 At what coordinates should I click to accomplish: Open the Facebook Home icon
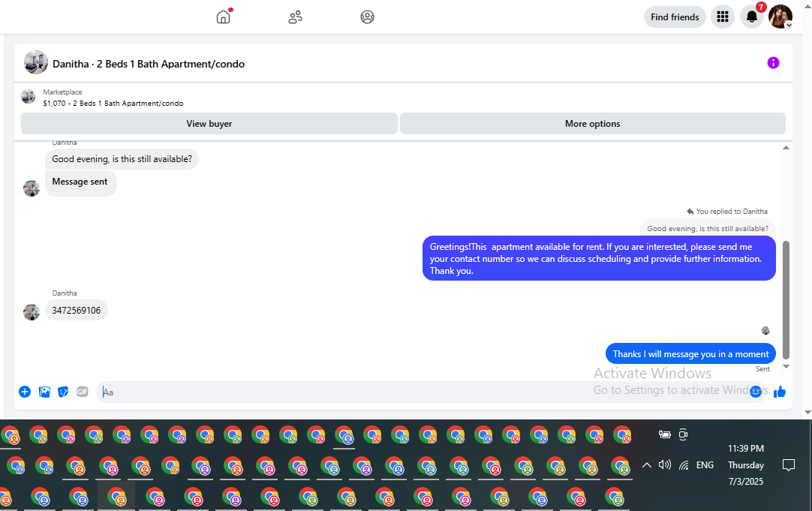tap(223, 17)
